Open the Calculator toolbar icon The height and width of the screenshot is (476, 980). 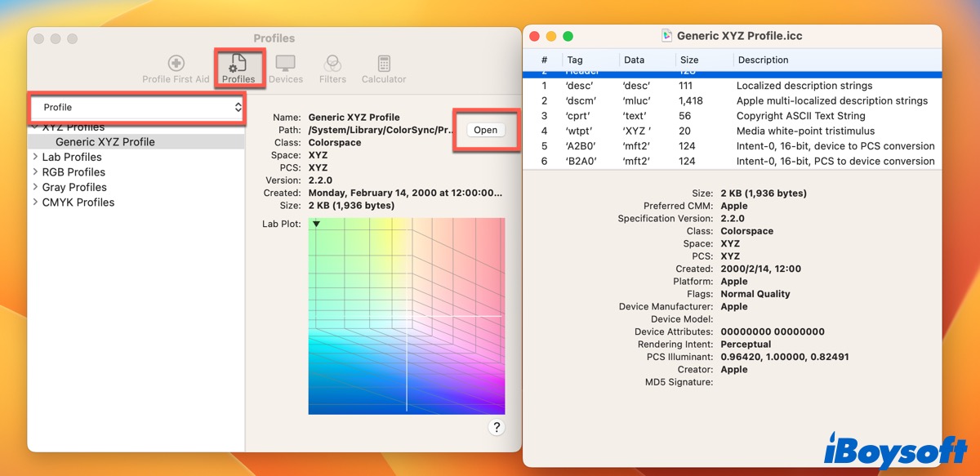(x=384, y=69)
